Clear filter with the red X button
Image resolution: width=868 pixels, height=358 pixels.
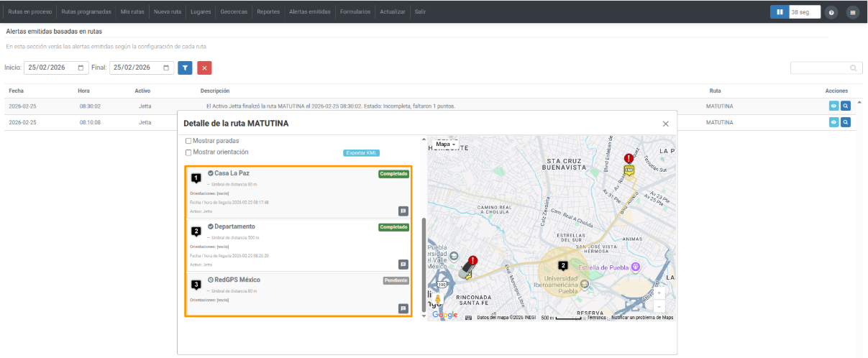204,68
